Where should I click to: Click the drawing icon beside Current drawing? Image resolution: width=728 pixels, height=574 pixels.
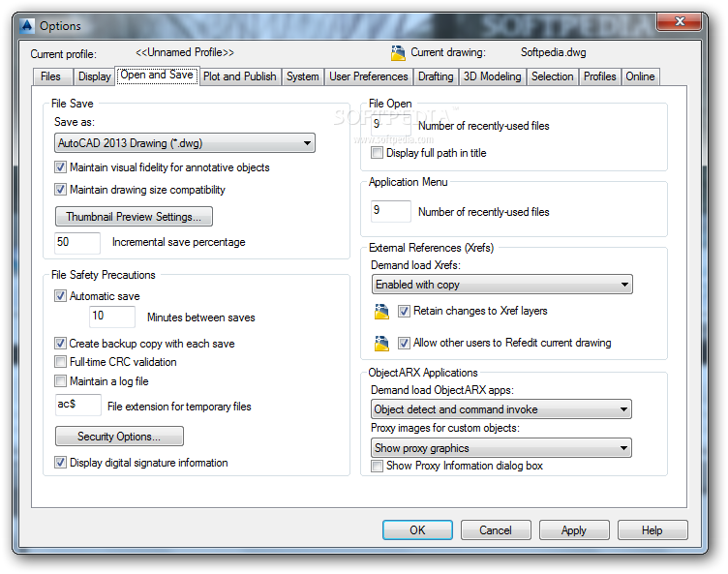398,53
